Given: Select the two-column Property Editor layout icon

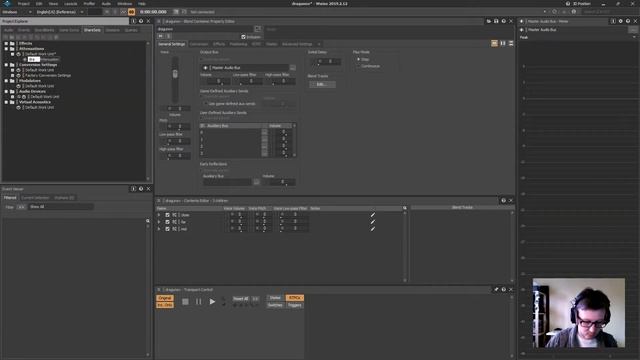Looking at the screenshot, I should [x=503, y=43].
